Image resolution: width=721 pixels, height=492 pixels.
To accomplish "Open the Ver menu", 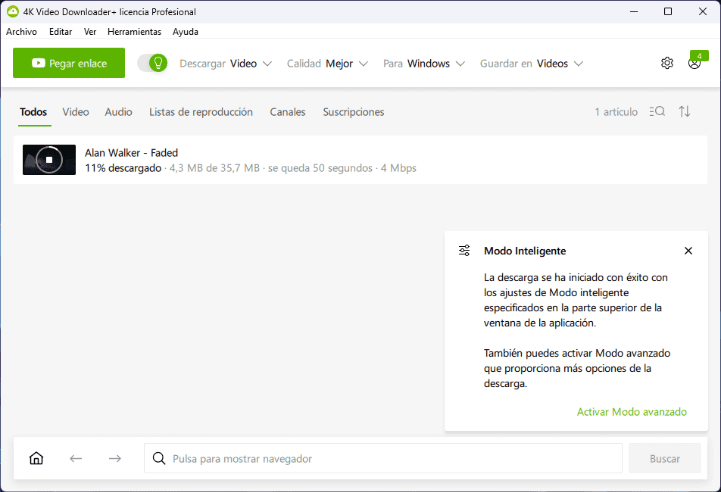I will click(90, 32).
